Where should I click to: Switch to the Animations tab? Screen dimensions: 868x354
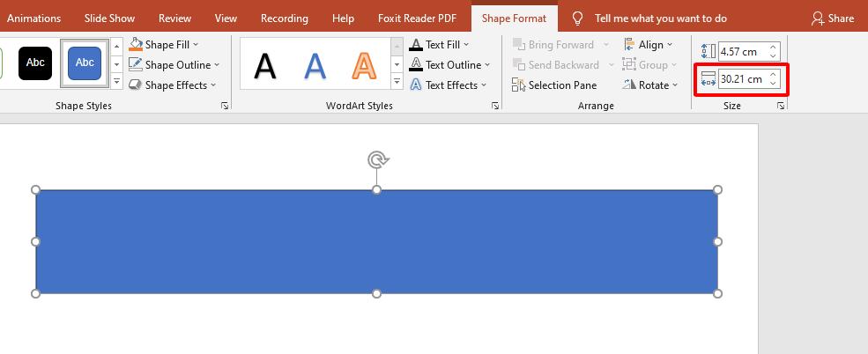pyautogui.click(x=34, y=18)
